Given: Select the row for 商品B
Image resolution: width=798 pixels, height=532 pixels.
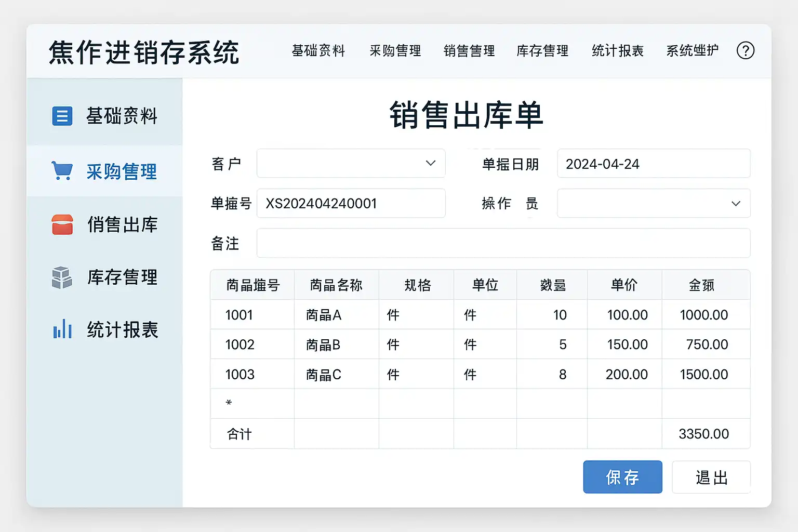Looking at the screenshot, I should 323,344.
